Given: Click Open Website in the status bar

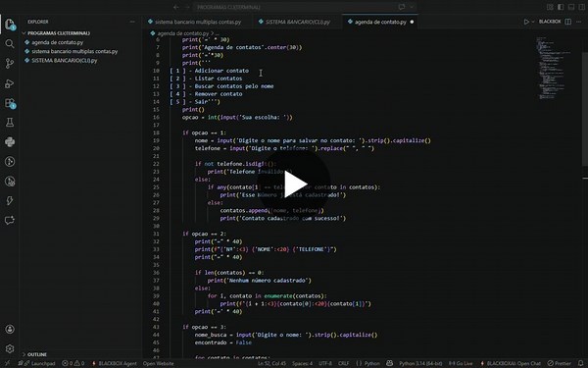Looking at the screenshot, I should tap(158, 363).
